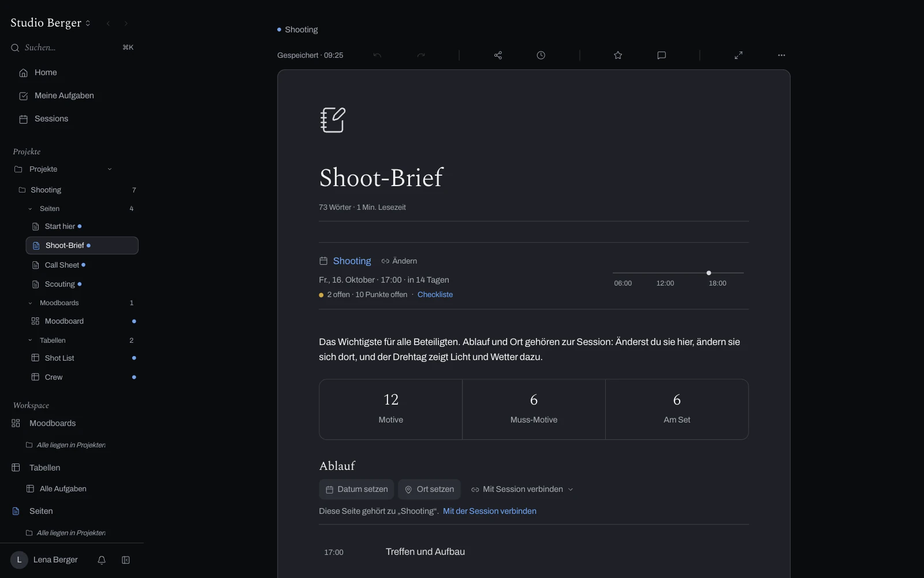Image resolution: width=924 pixels, height=578 pixels.
Task: Click the day timeline marker dot
Action: click(x=709, y=273)
